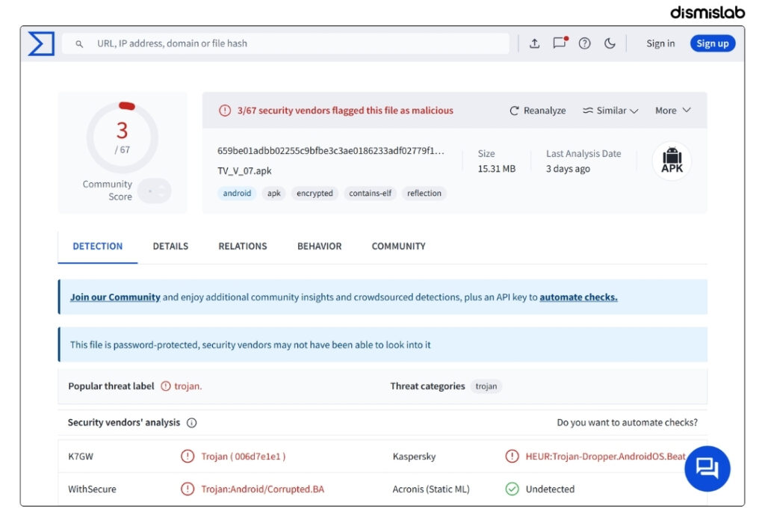Click the trojan threat category chip
Viewport: 765px width, 532px height.
pyautogui.click(x=486, y=386)
